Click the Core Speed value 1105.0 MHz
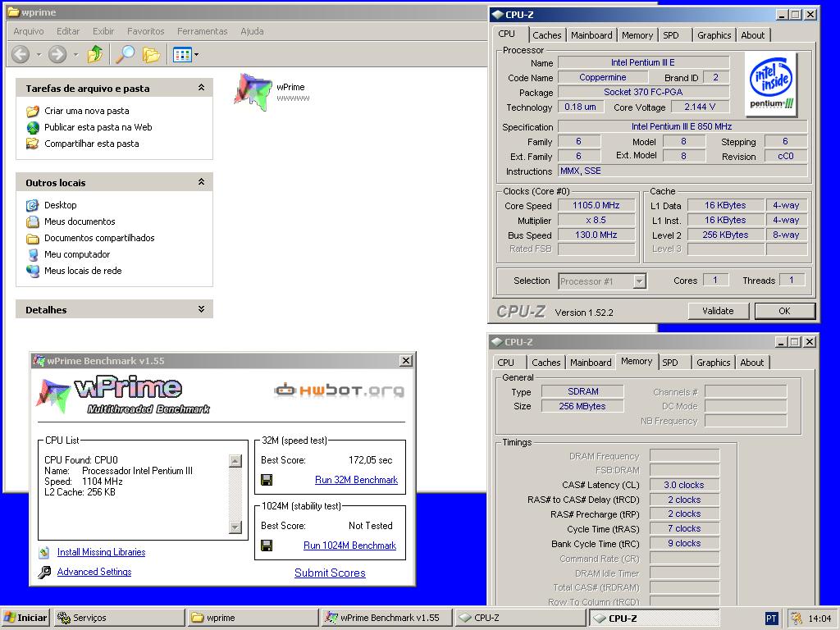The width and height of the screenshot is (840, 630). pyautogui.click(x=596, y=206)
